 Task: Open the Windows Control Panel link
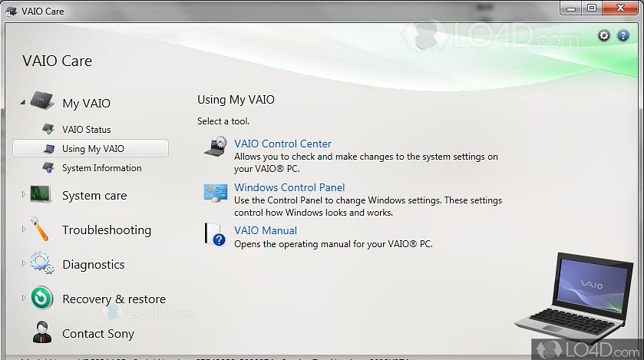(289, 187)
